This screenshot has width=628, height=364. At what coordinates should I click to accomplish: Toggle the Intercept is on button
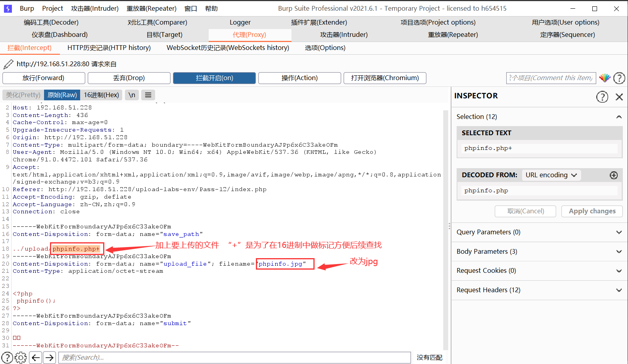tap(214, 78)
